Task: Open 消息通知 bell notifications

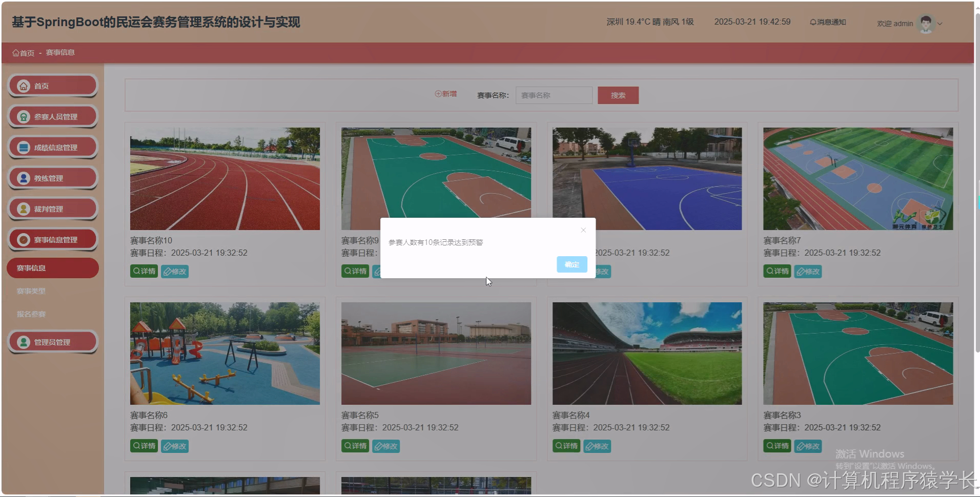Action: point(828,22)
